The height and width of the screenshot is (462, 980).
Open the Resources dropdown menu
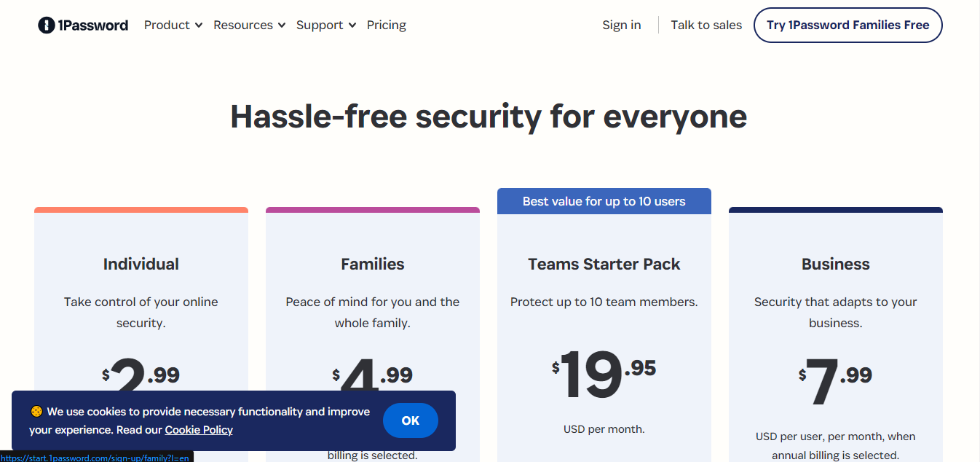point(249,26)
